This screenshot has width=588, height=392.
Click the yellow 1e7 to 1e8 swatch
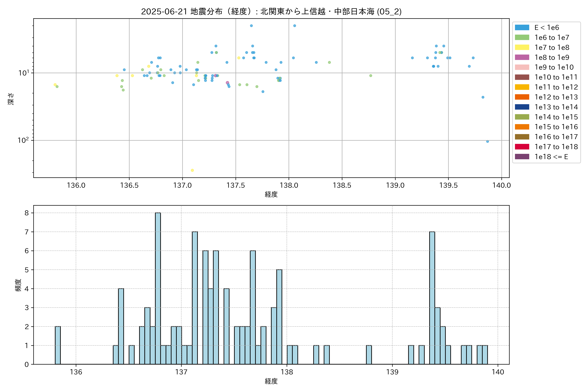point(522,48)
